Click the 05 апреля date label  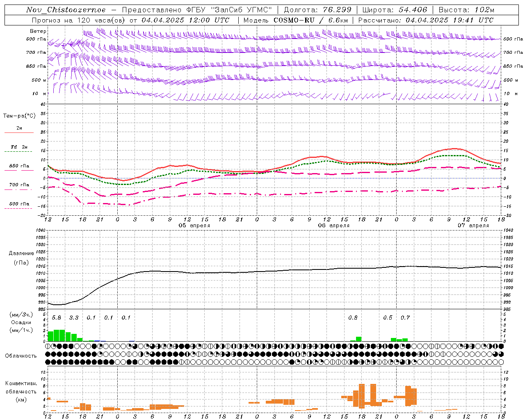click(x=194, y=226)
